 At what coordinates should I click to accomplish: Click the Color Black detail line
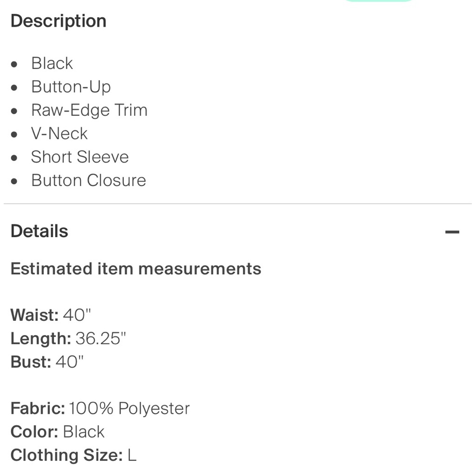pyautogui.click(x=58, y=432)
